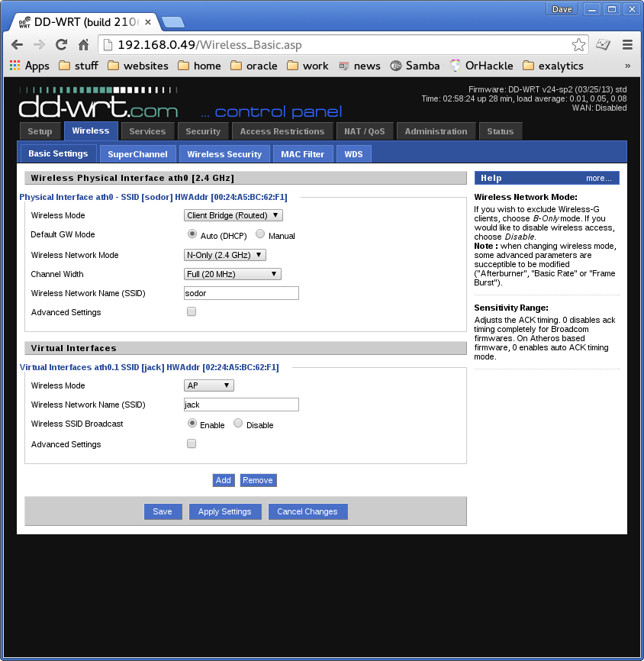Click Apply Settings

point(225,511)
